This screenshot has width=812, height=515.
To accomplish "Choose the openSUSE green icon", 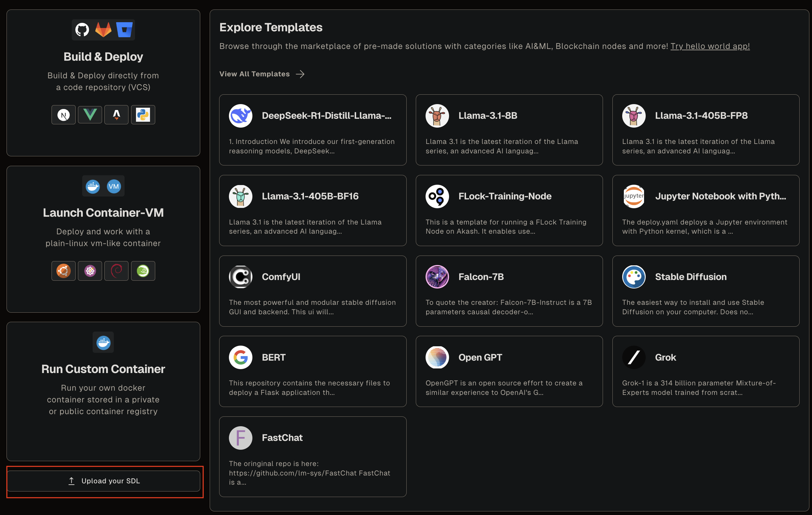I will pyautogui.click(x=143, y=271).
